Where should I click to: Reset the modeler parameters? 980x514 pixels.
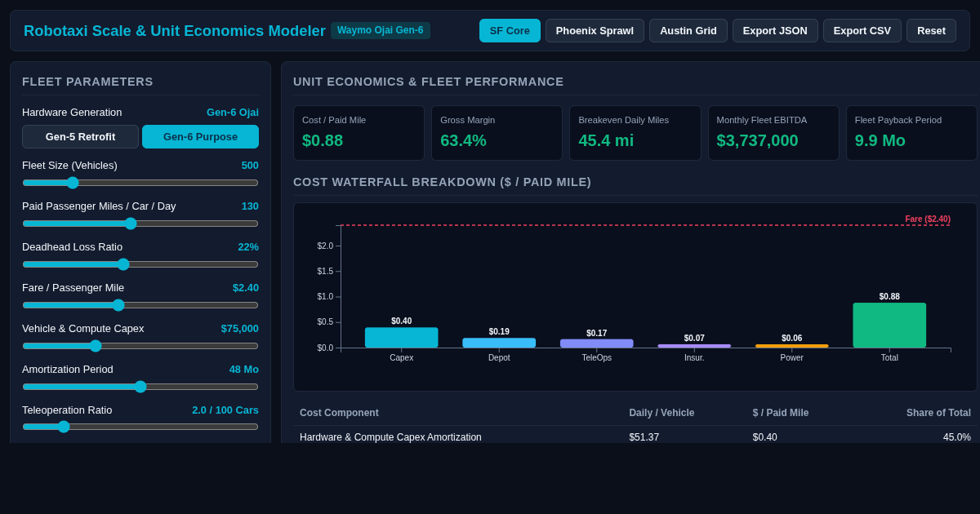click(x=931, y=31)
